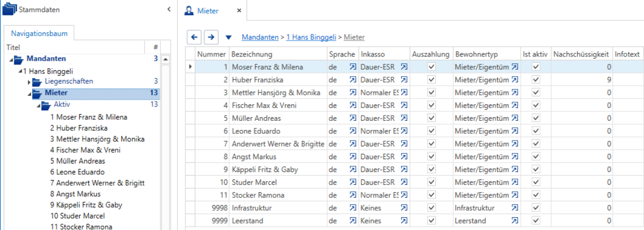Viewport: 644px width, 230px height.
Task: Sort by the Bezeichnung column header
Action: point(278,54)
